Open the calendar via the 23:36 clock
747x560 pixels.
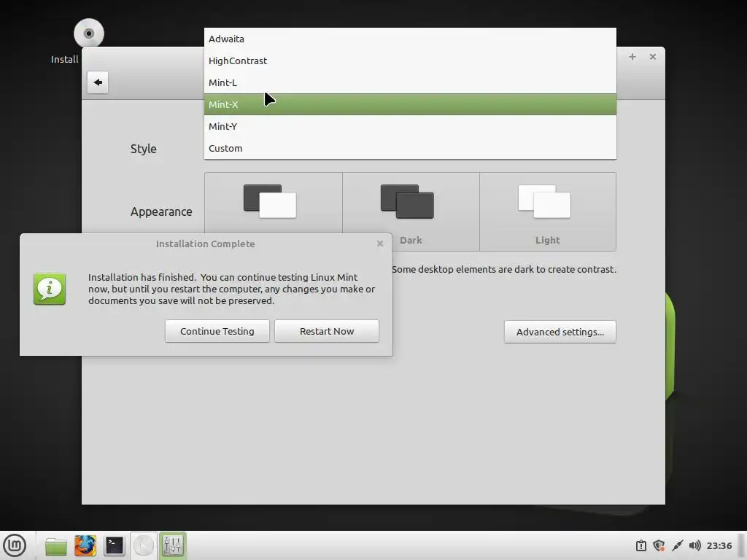click(x=719, y=545)
